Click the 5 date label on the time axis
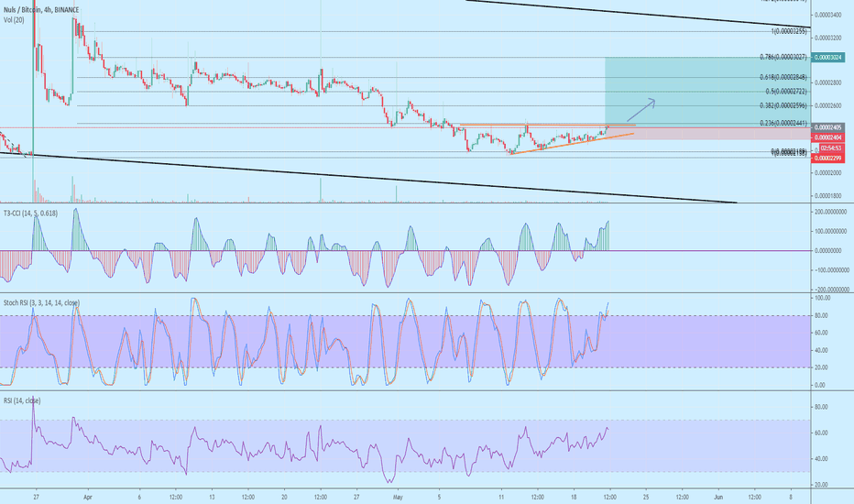 pyautogui.click(x=439, y=497)
